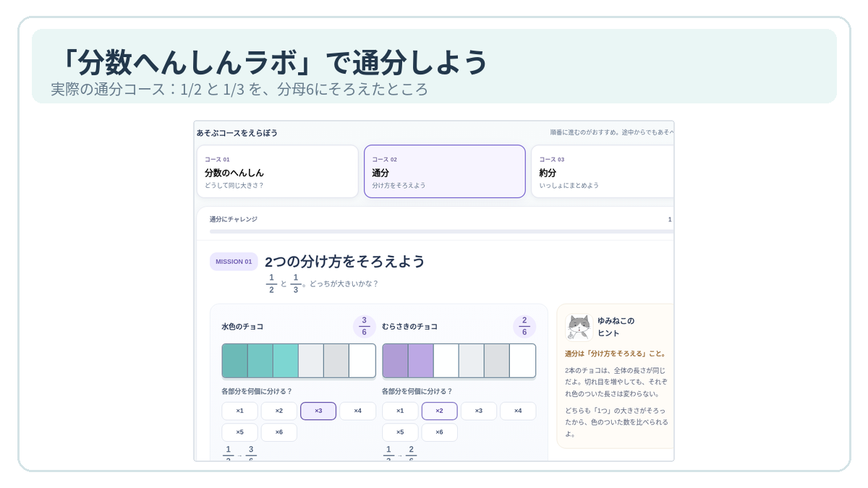Click the question text どっちが大きいかな?

344,283
